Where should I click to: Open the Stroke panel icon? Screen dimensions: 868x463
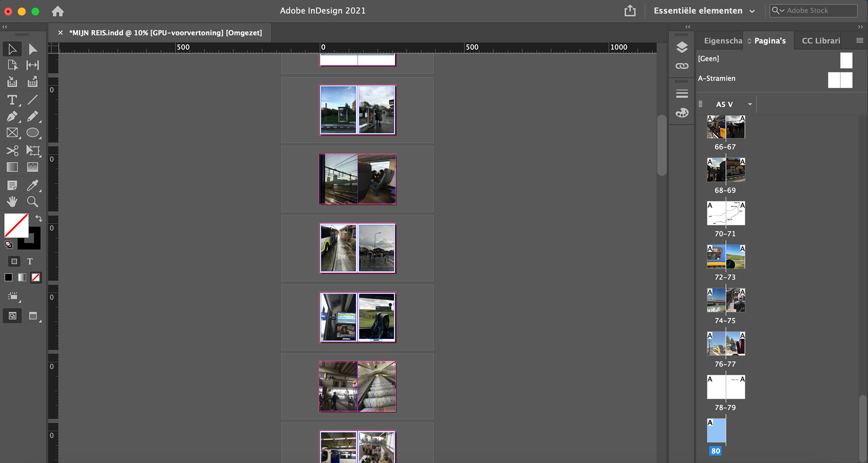coord(682,94)
